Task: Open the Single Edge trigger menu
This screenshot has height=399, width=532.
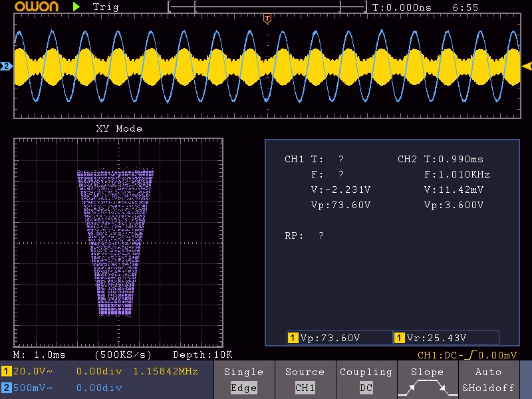Action: tap(244, 380)
